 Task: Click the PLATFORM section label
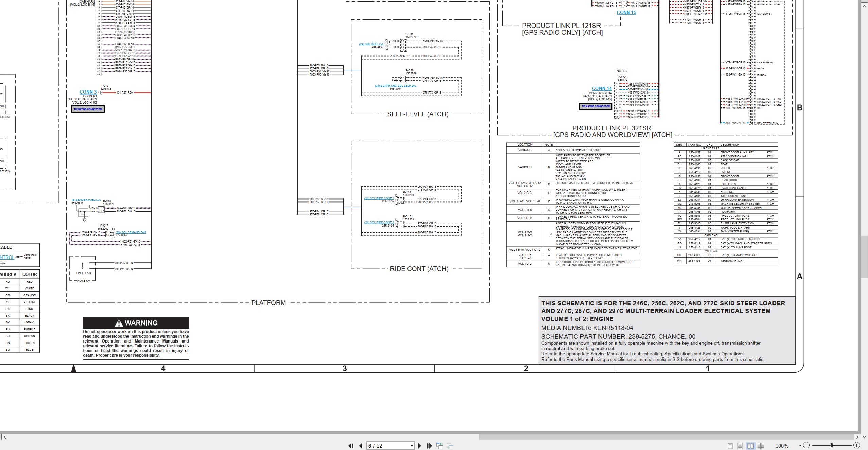click(x=268, y=303)
